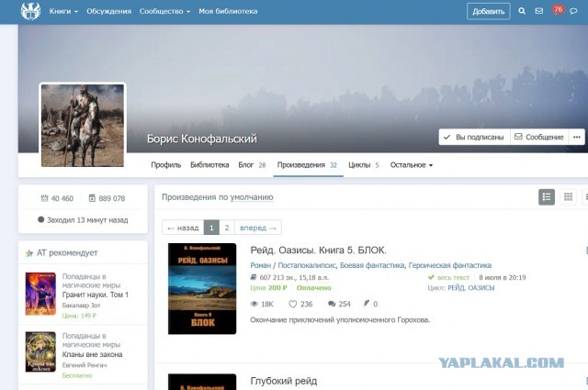This screenshot has height=390, width=588.
Task: Open the search magnifier icon
Action: coord(522,11)
